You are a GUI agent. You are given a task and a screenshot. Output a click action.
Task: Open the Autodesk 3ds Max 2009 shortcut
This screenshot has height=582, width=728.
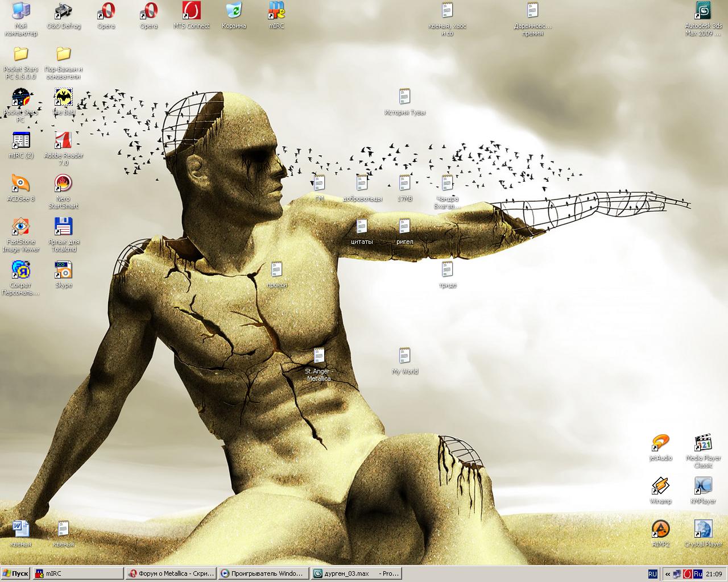tap(704, 11)
